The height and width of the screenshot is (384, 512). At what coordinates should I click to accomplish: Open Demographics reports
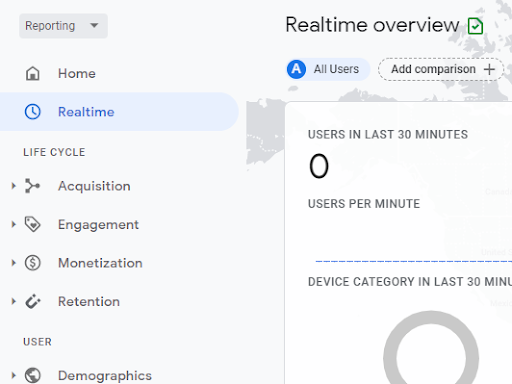point(105,376)
